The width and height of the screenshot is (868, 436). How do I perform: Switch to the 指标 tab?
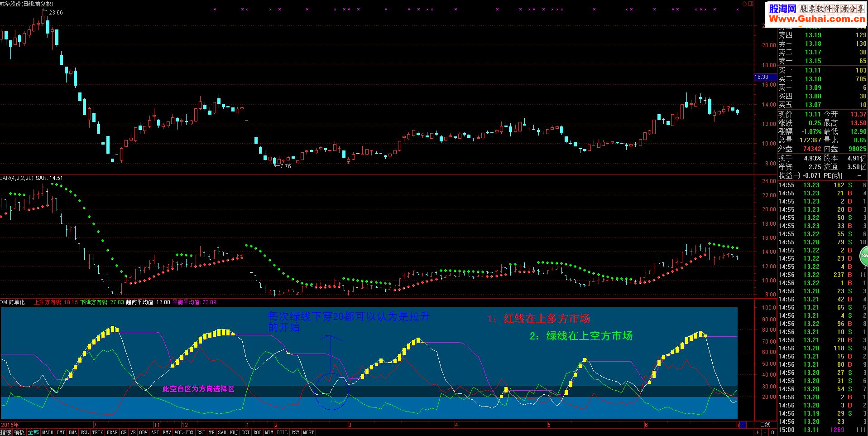pyautogui.click(x=6, y=432)
